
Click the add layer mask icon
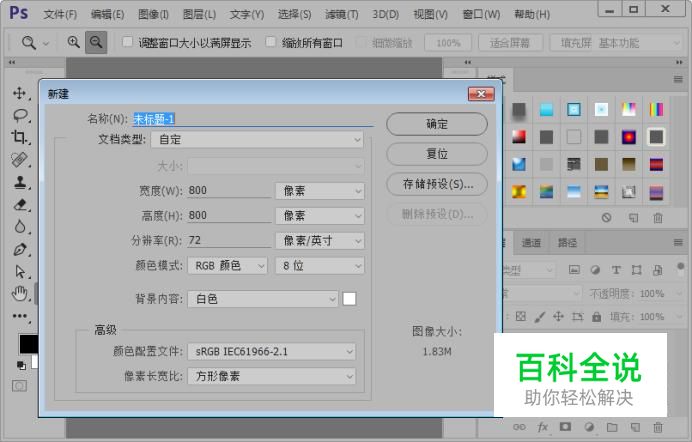(x=565, y=427)
